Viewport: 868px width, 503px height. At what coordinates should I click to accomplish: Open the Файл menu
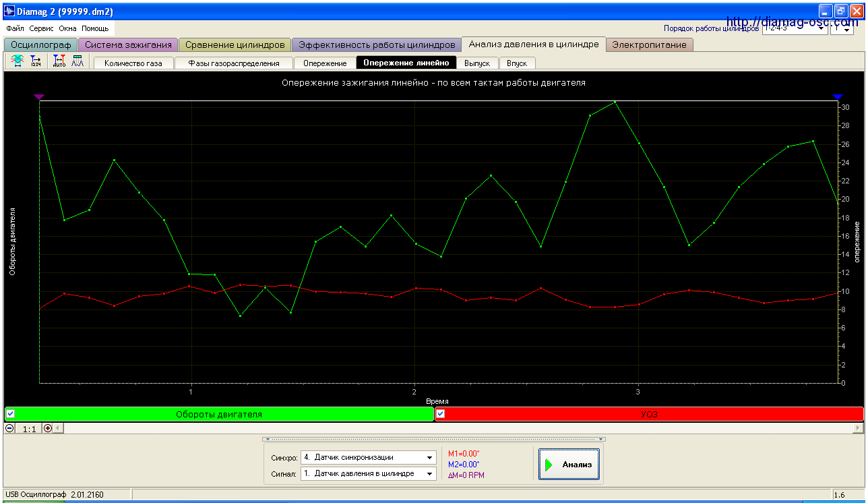(x=15, y=29)
